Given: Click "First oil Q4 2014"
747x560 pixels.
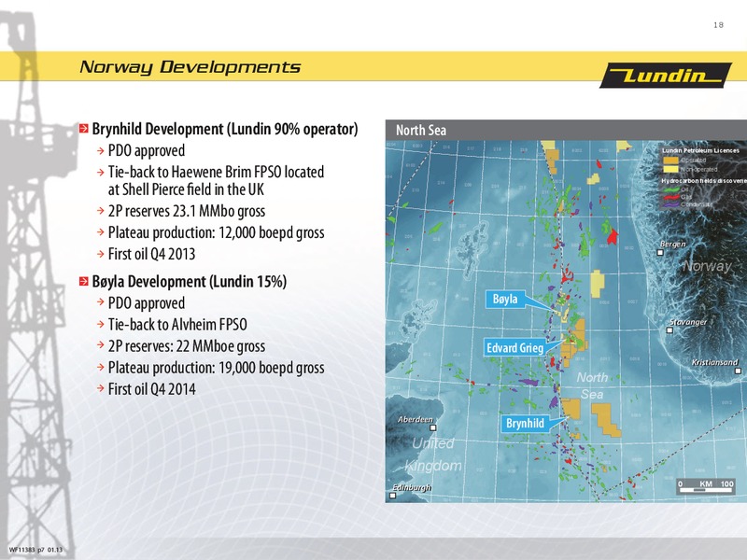Looking at the screenshot, I should pyautogui.click(x=151, y=389).
